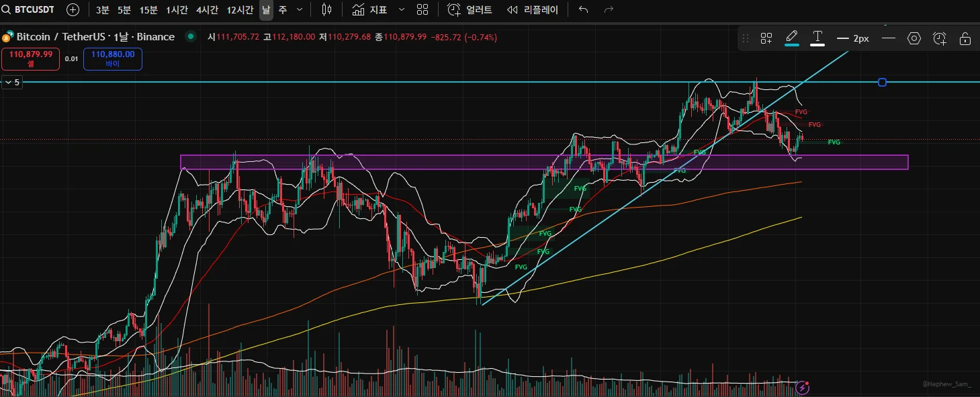The image size is (980, 397).
Task: Click the Bitcoin / TetherUS chart title
Action: click(x=95, y=37)
